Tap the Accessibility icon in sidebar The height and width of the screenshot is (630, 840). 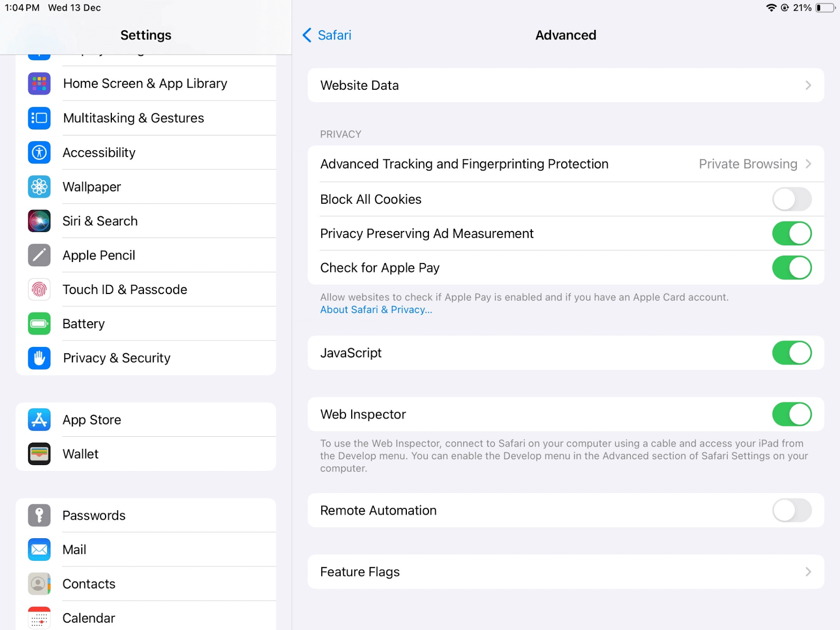(39, 153)
